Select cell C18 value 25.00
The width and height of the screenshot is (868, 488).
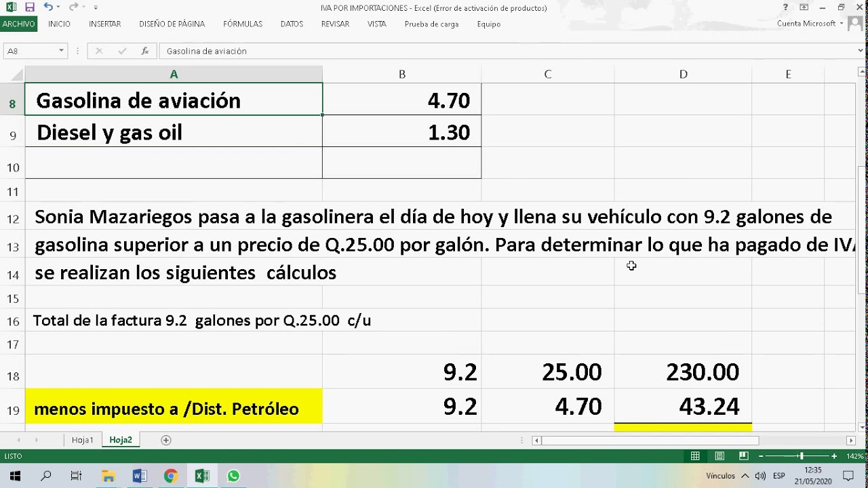[x=548, y=371]
